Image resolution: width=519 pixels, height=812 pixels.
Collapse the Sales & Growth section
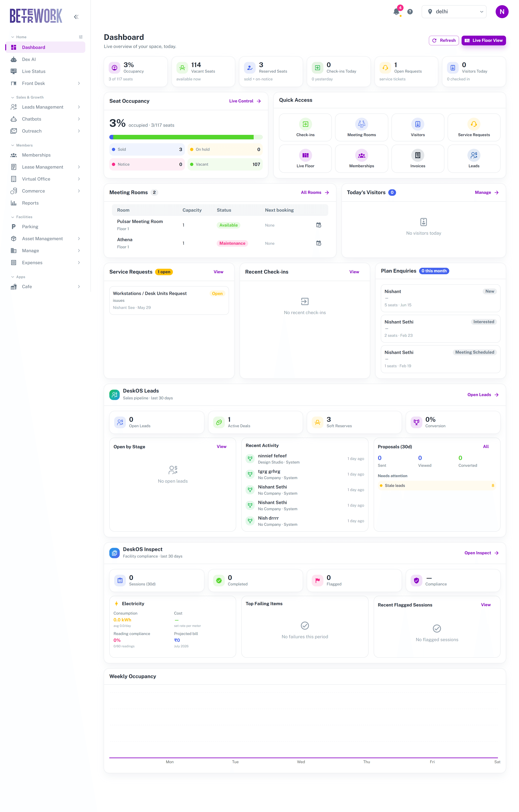click(x=27, y=97)
